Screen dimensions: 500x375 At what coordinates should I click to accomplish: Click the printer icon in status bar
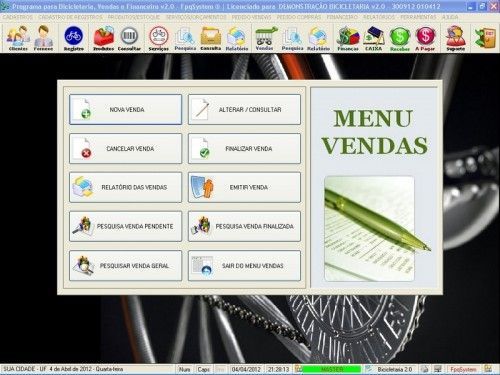point(424,369)
